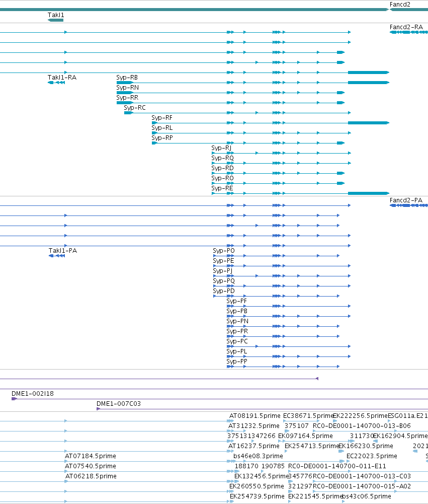428x504 pixels.
Task: Open the Fancd2-PA protein label
Action: [406, 200]
